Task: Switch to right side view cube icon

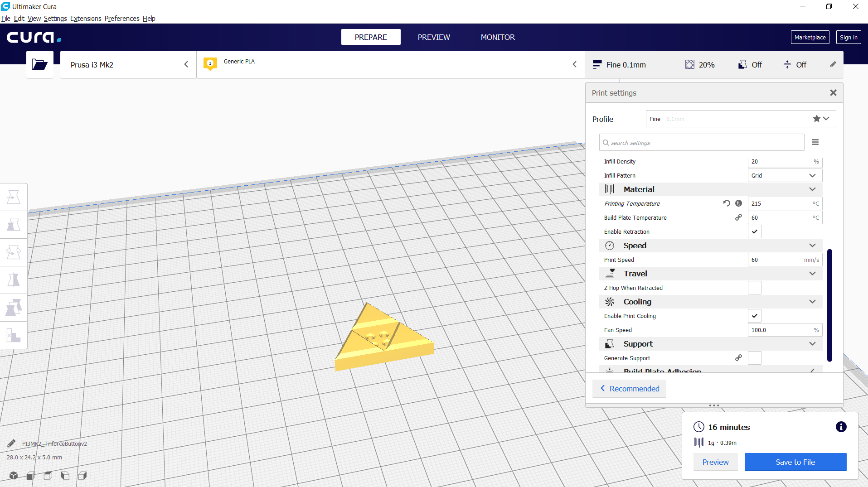Action: point(82,475)
